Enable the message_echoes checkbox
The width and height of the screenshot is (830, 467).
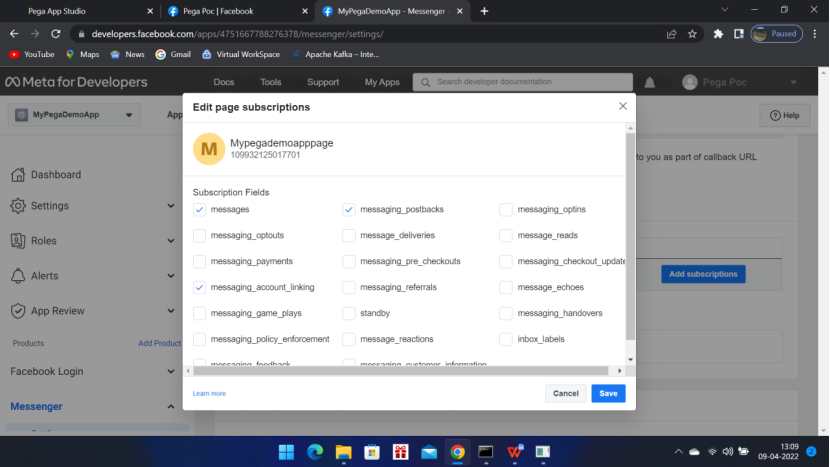click(x=506, y=287)
